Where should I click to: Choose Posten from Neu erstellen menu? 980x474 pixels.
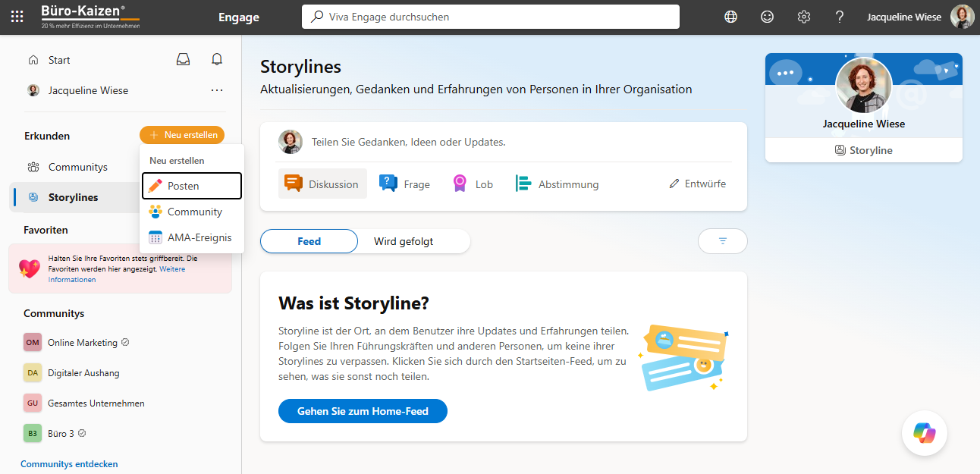tap(191, 186)
